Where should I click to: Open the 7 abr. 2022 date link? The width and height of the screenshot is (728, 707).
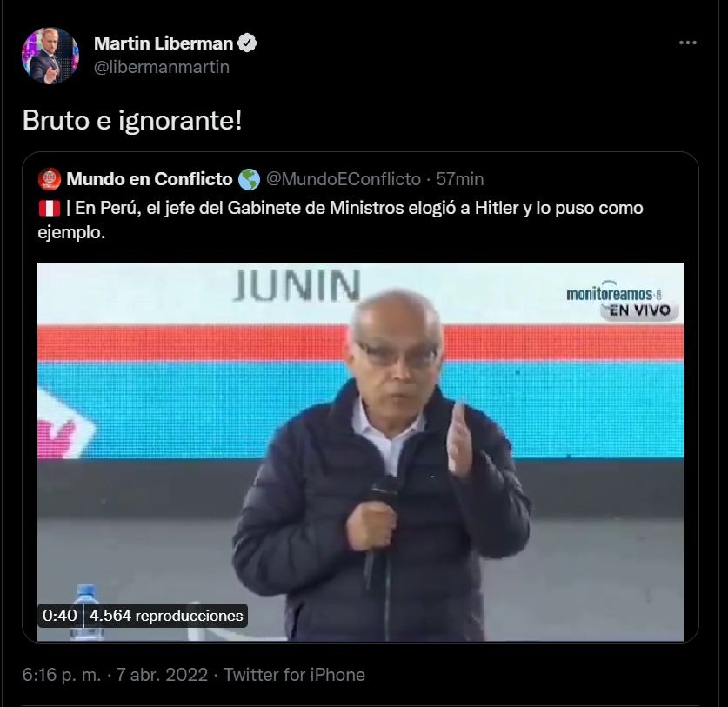[x=162, y=675]
